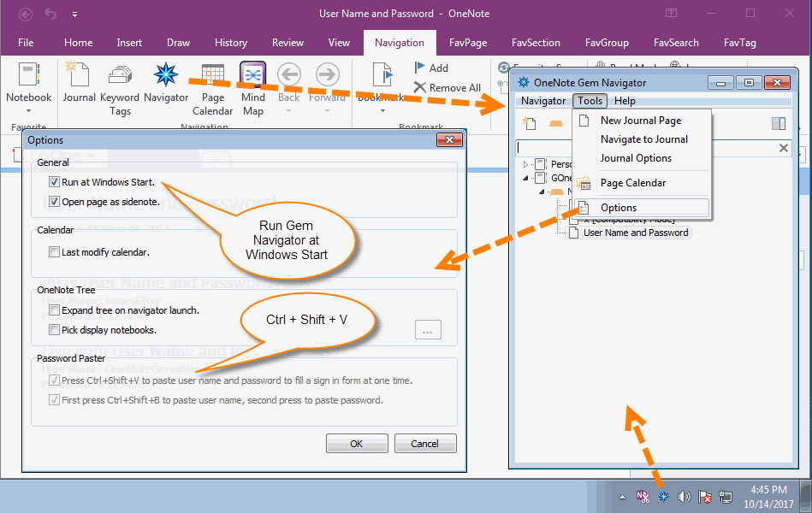Screen dimensions: 812x513
Task: Open the View ribbon tab
Action: 339,43
